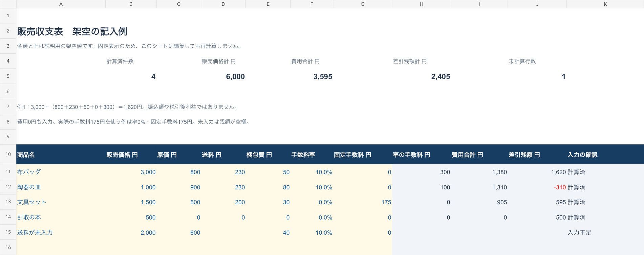Select the 引取の本 product cell
Screen dimensions: 644x255
(61, 217)
